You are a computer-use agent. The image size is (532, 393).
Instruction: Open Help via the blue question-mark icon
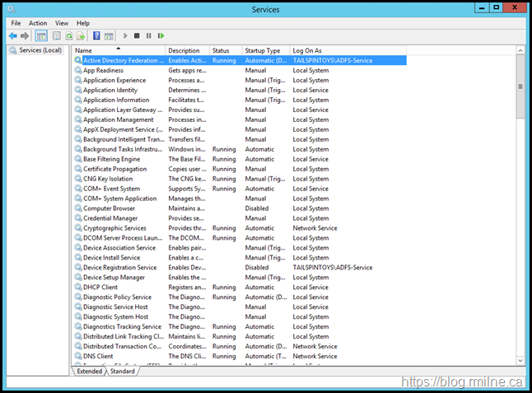[x=96, y=36]
